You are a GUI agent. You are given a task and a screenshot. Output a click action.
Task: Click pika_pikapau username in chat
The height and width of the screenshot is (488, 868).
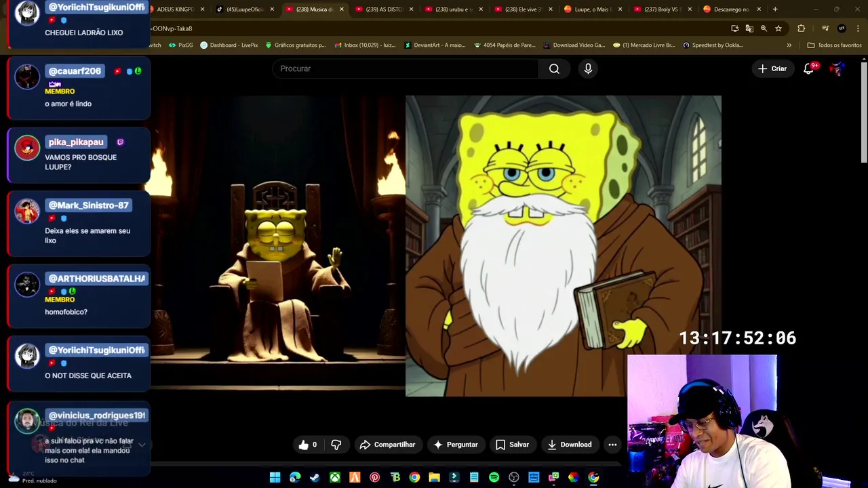76,142
